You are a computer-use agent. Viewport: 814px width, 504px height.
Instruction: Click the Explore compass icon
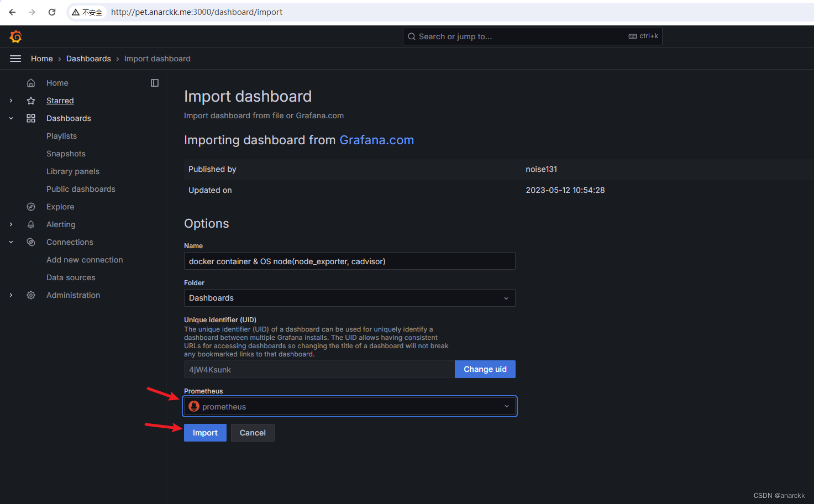point(31,207)
